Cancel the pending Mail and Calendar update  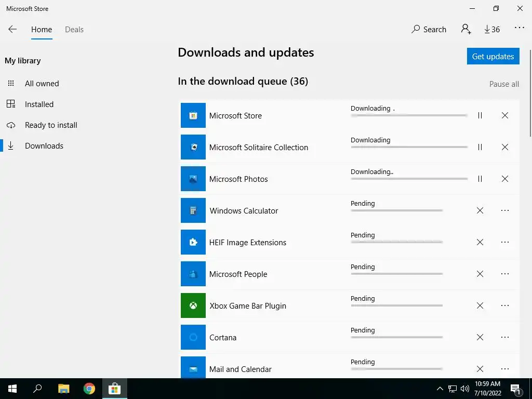480,369
